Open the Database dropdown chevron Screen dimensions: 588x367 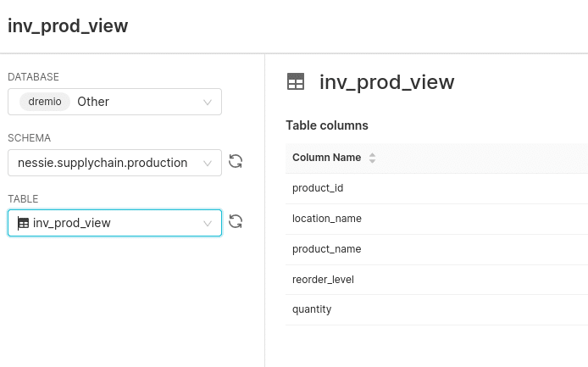tap(208, 102)
